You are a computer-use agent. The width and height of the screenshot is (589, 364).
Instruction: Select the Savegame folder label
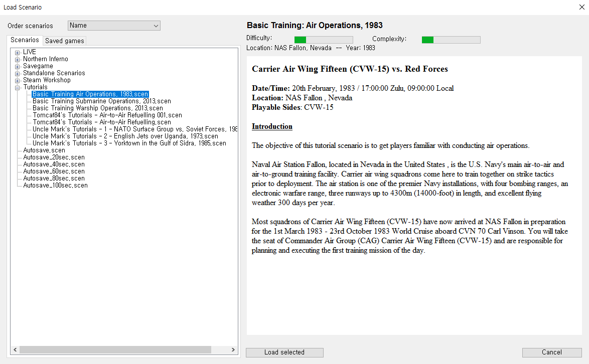tap(38, 66)
